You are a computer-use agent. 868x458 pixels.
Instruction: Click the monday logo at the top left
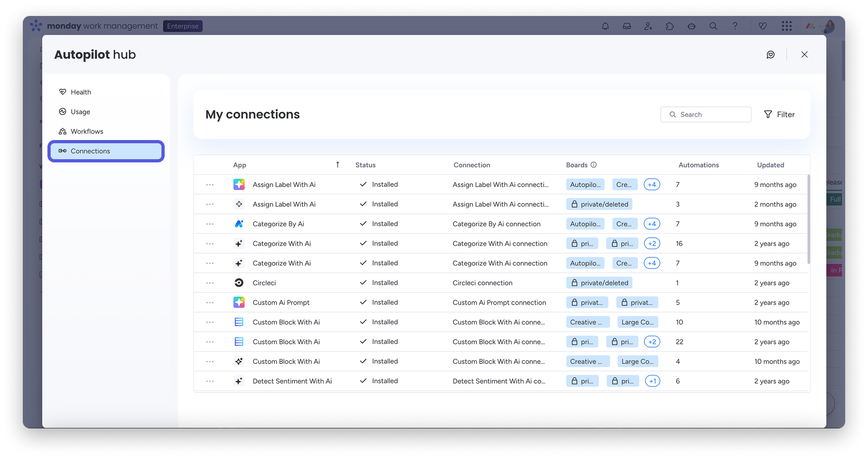(x=36, y=26)
